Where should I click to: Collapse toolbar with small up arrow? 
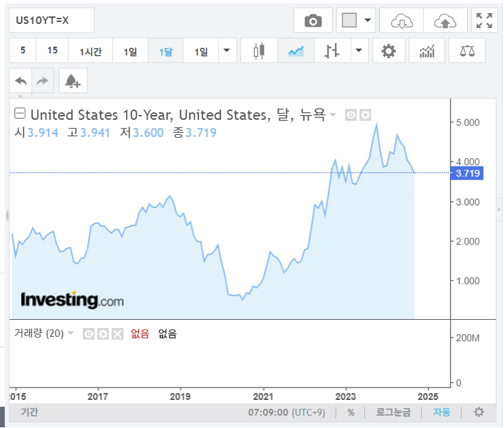pos(21,96)
